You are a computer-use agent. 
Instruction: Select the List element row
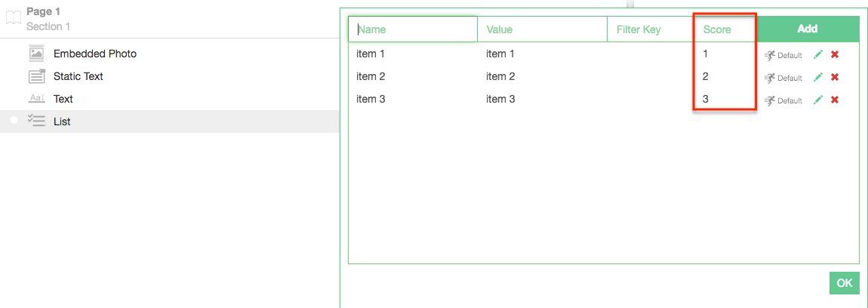point(62,122)
